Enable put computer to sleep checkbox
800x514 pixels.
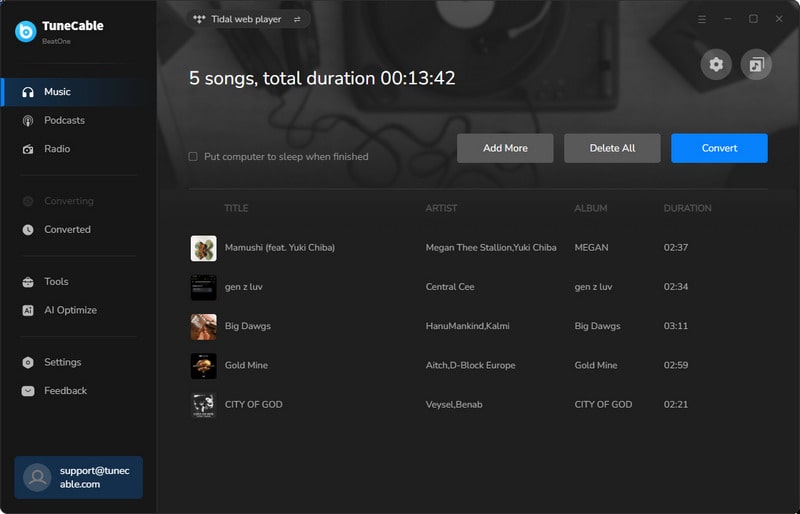click(193, 157)
